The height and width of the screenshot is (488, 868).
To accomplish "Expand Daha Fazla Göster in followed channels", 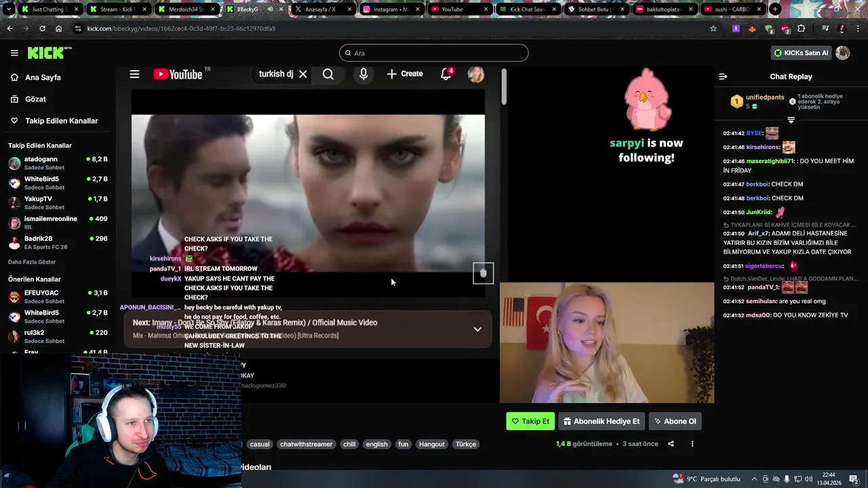I will pos(32,262).
